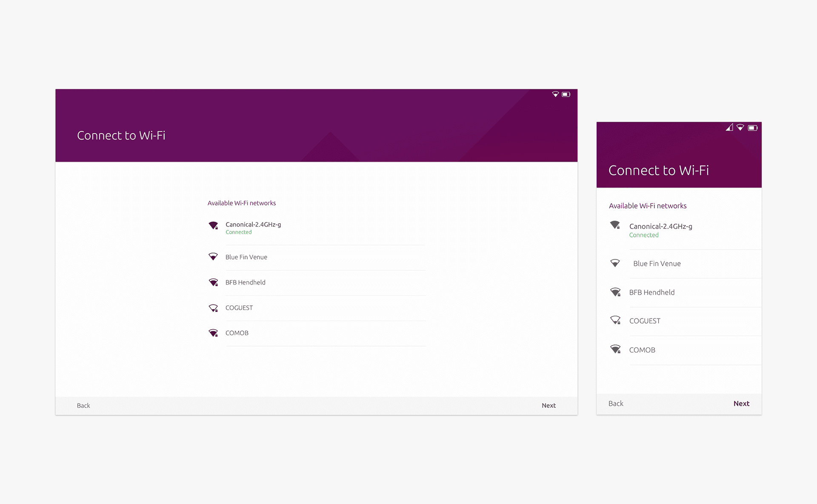Image resolution: width=817 pixels, height=504 pixels.
Task: Click the phone status bar Wi-Fi indicator
Action: point(740,128)
